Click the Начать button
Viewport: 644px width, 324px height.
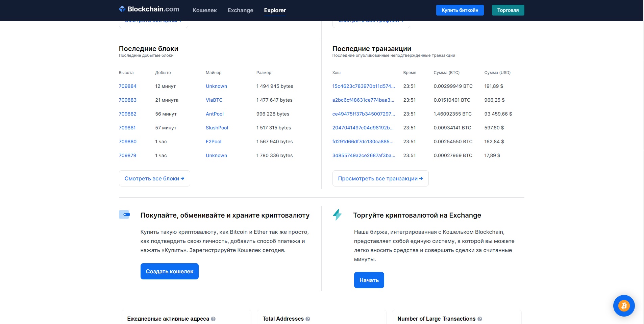(369, 280)
